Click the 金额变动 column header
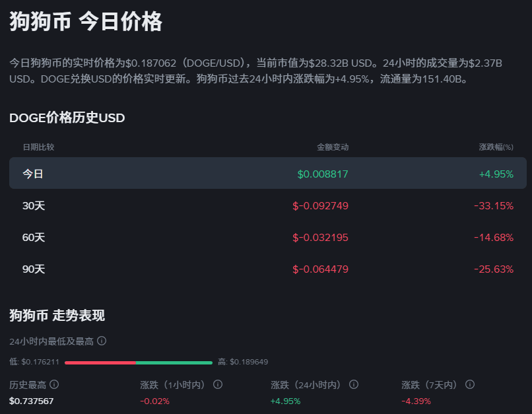Image resolution: width=532 pixels, height=414 pixels. click(x=332, y=147)
